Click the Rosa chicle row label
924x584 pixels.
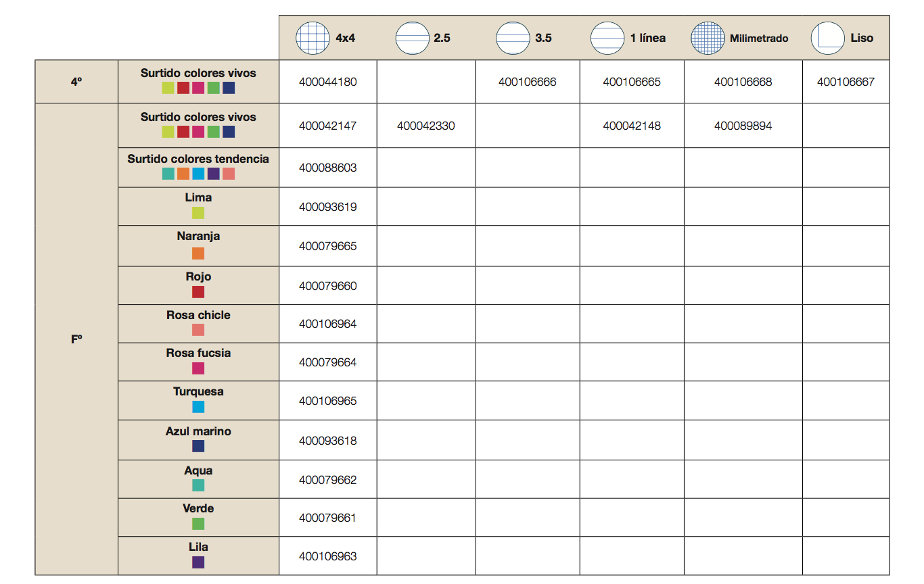coord(198,315)
